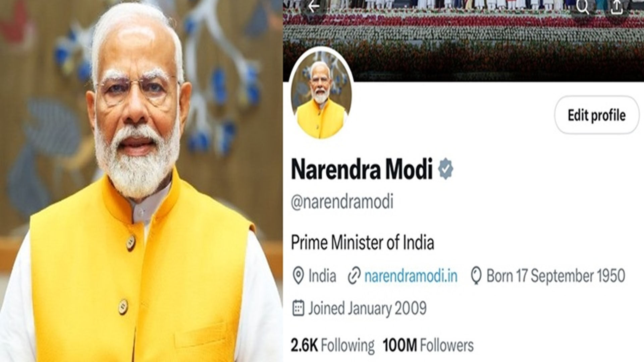This screenshot has width=644, height=362.
Task: View the 2.6K Following list
Action: pos(332,345)
